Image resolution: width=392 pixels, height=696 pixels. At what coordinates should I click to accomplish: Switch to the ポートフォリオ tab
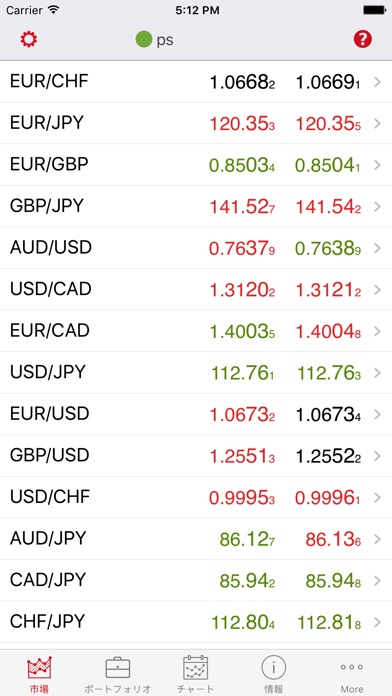[x=118, y=689]
